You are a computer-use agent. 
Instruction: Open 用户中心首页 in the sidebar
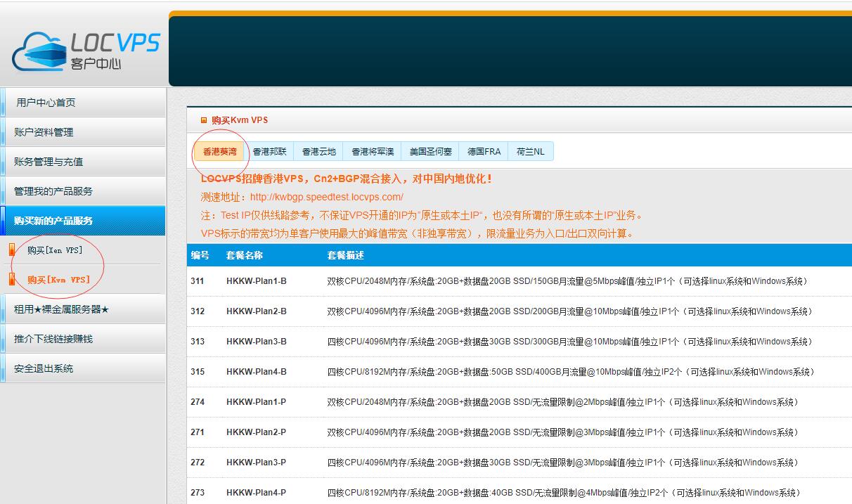click(x=83, y=103)
